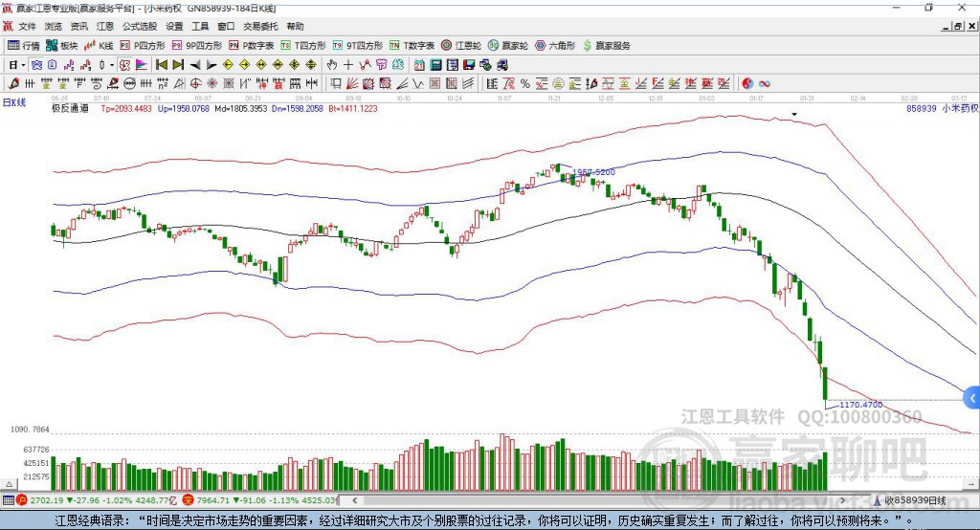Screen dimensions: 980x530
Task: Click the horizontal scrollbar left arrow
Action: point(354,500)
